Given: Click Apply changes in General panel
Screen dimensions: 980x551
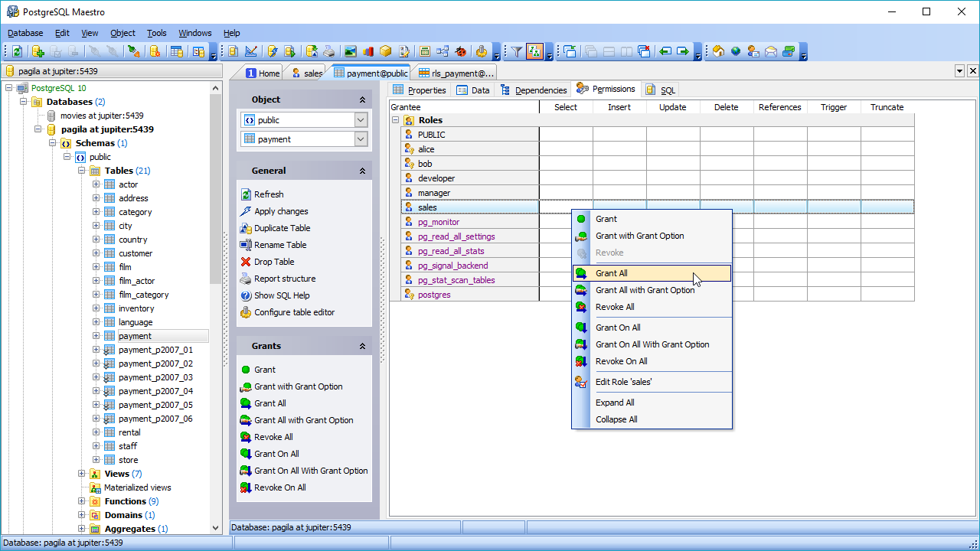Looking at the screenshot, I should coord(281,211).
